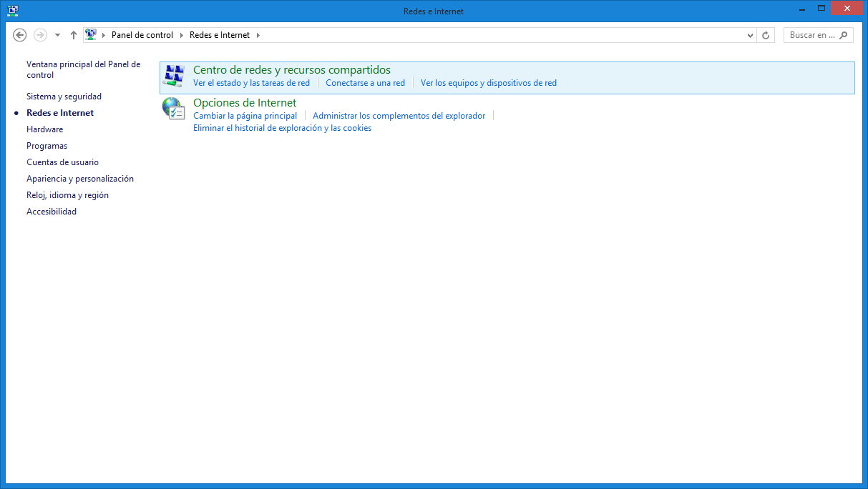The image size is (868, 489).
Task: Go back with the back arrow button
Action: (20, 35)
